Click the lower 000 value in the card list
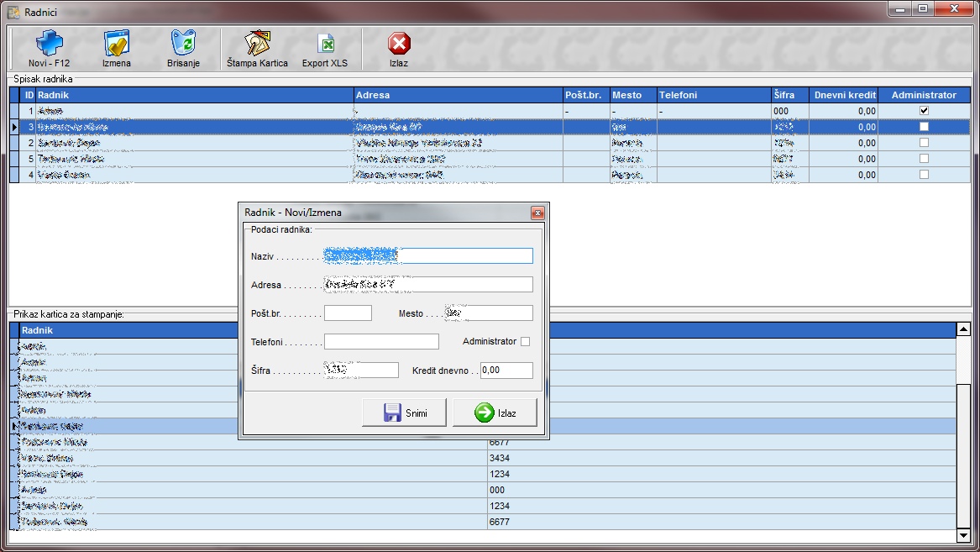Viewport: 980px width, 552px height. click(x=497, y=490)
